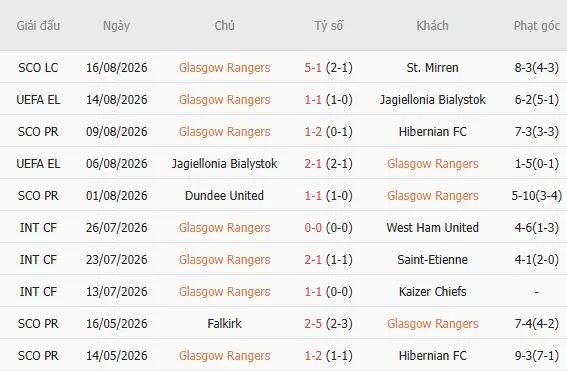Open the SCO LC league label
The height and width of the screenshot is (371, 567).
point(38,68)
